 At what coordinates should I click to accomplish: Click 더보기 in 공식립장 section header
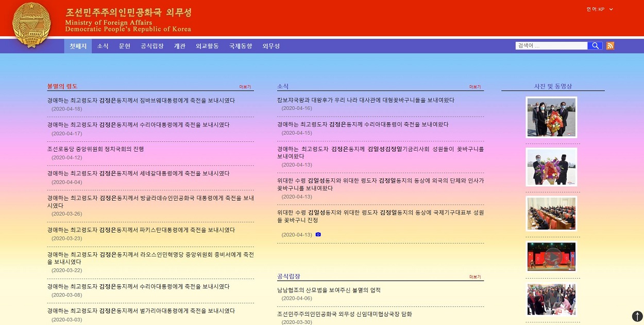tap(475, 277)
